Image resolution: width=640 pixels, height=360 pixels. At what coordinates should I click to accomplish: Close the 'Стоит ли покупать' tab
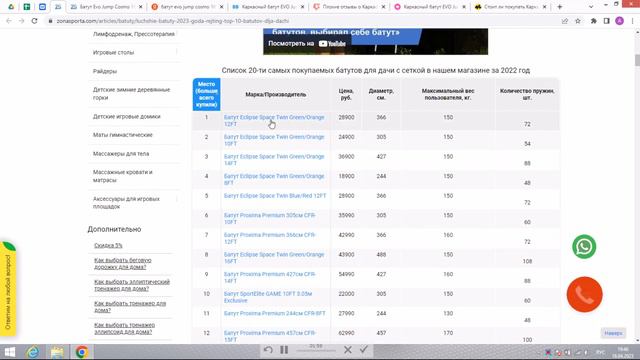coord(544,7)
